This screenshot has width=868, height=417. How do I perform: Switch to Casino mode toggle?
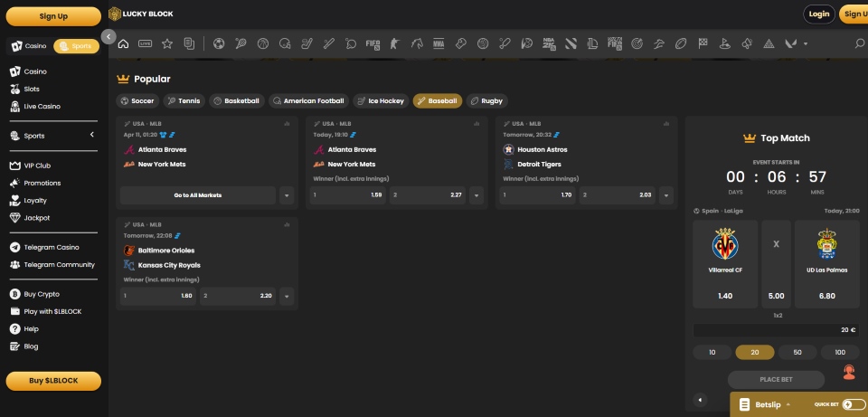tap(30, 46)
